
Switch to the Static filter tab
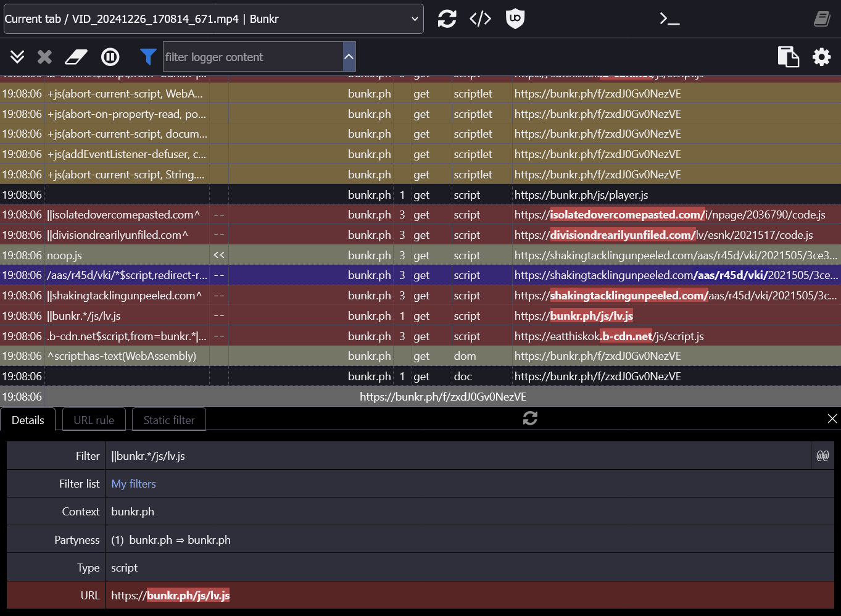point(169,420)
